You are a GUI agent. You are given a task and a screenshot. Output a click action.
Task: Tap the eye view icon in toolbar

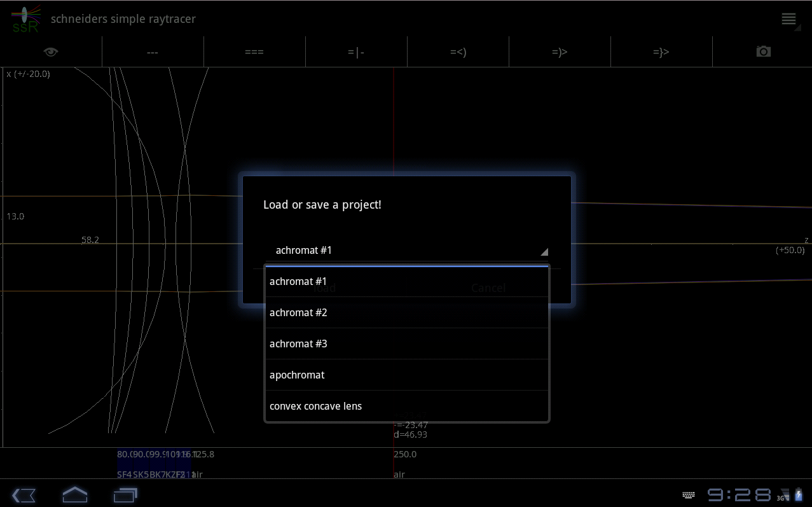[51, 52]
